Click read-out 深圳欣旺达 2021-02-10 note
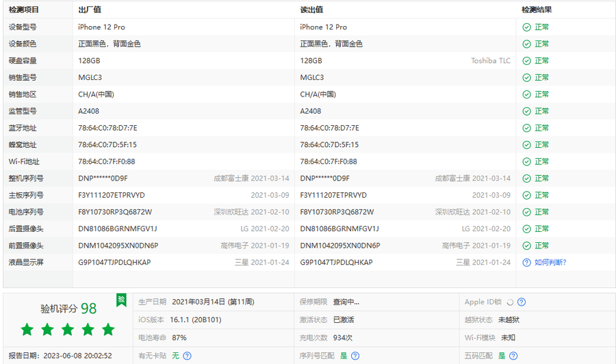 click(x=472, y=212)
